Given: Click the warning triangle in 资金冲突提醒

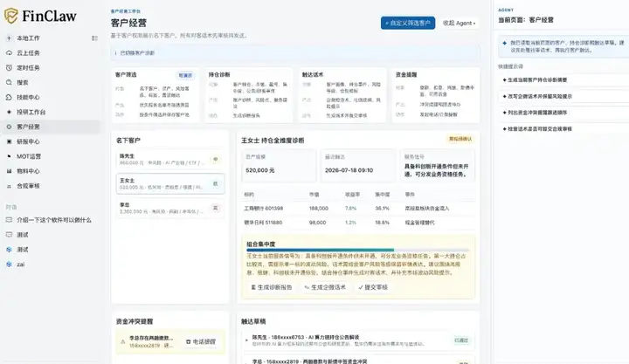Looking at the screenshot, I should click(123, 341).
